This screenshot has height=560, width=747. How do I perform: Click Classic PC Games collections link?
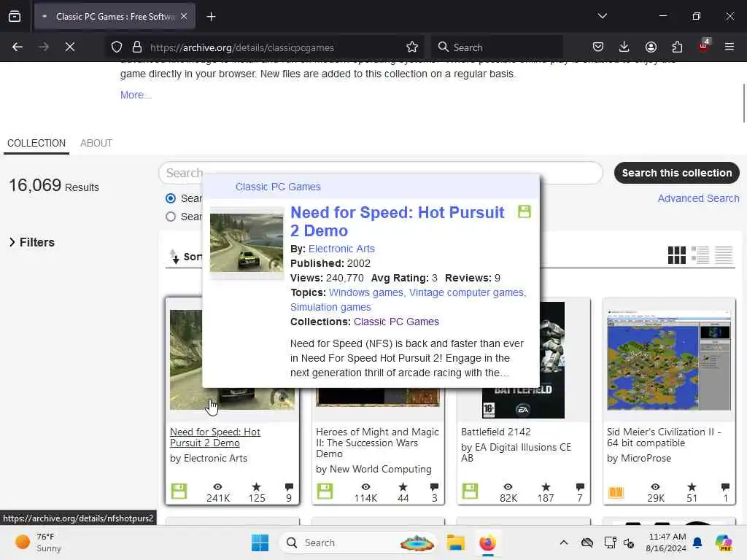pos(396,322)
